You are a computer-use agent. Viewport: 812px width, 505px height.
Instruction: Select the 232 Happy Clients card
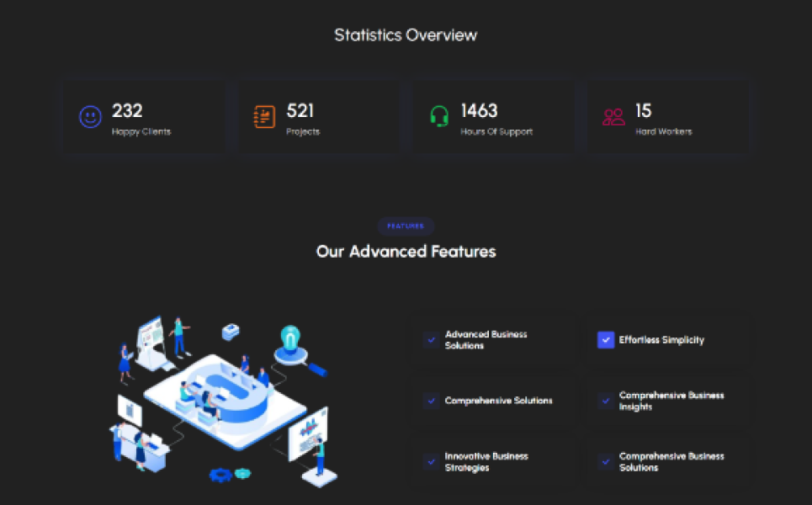tap(145, 117)
